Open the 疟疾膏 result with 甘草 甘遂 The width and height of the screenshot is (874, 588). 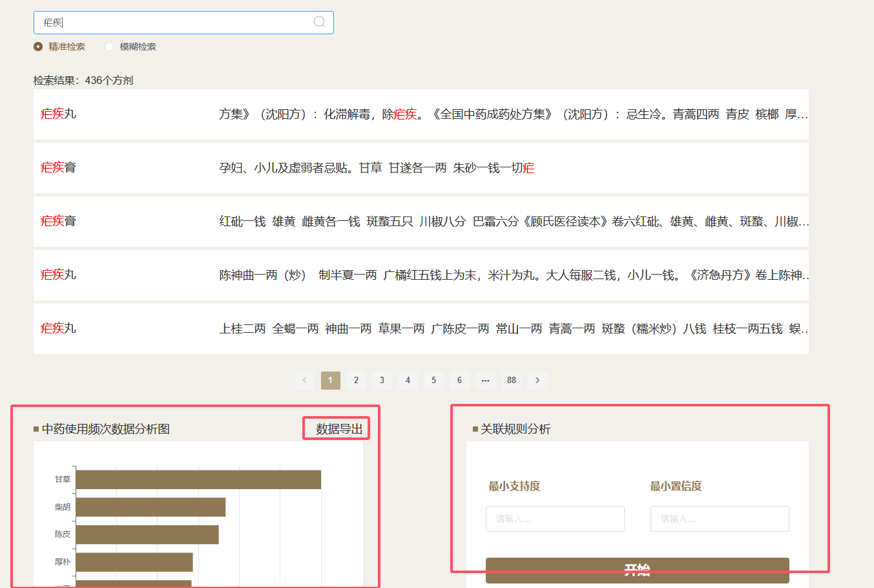pyautogui.click(x=59, y=167)
